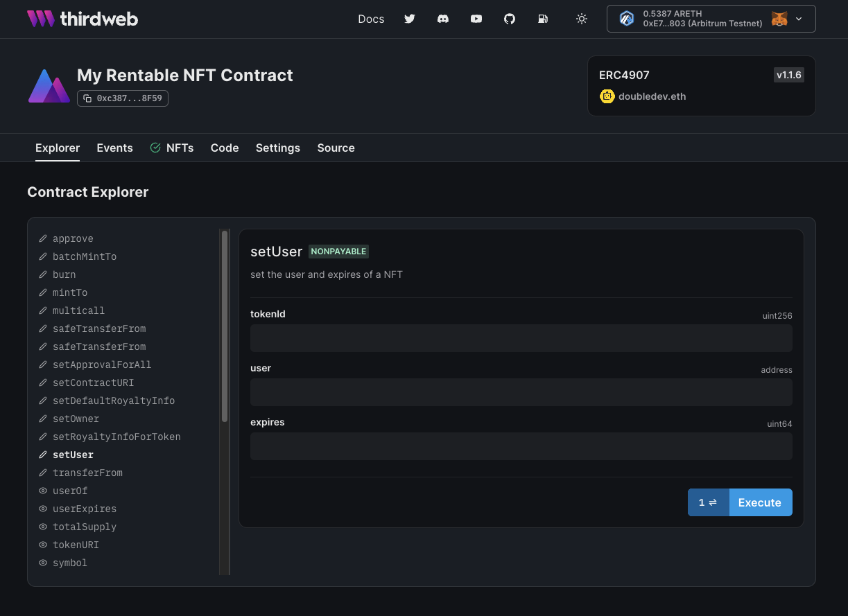This screenshot has height=616, width=848.
Task: Copy the contract address 0xc387...8F59
Action: pyautogui.click(x=122, y=98)
